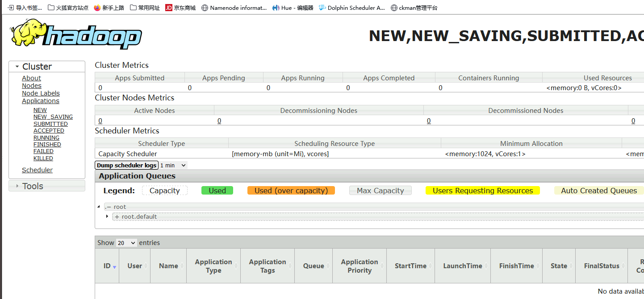Click the [memory-mb (unit=Mi), vcores] value
Screen dimensions: 644x299
click(280, 154)
